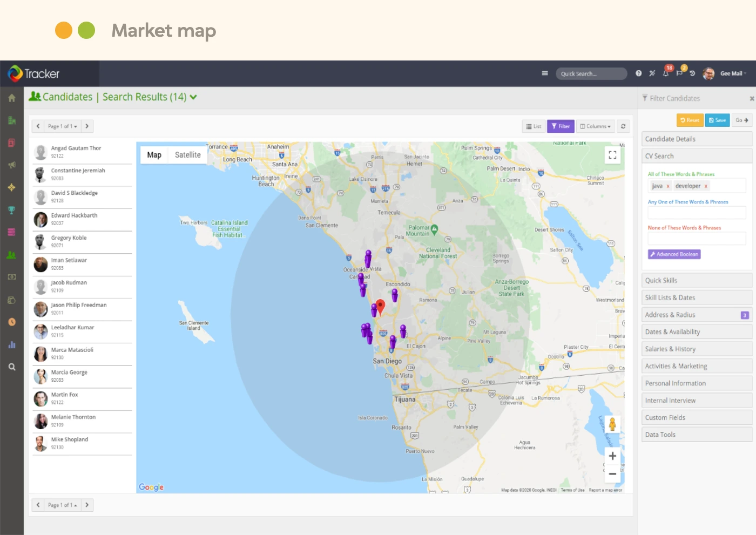756x535 pixels.
Task: Go to previous page using top arrow
Action: click(38, 126)
